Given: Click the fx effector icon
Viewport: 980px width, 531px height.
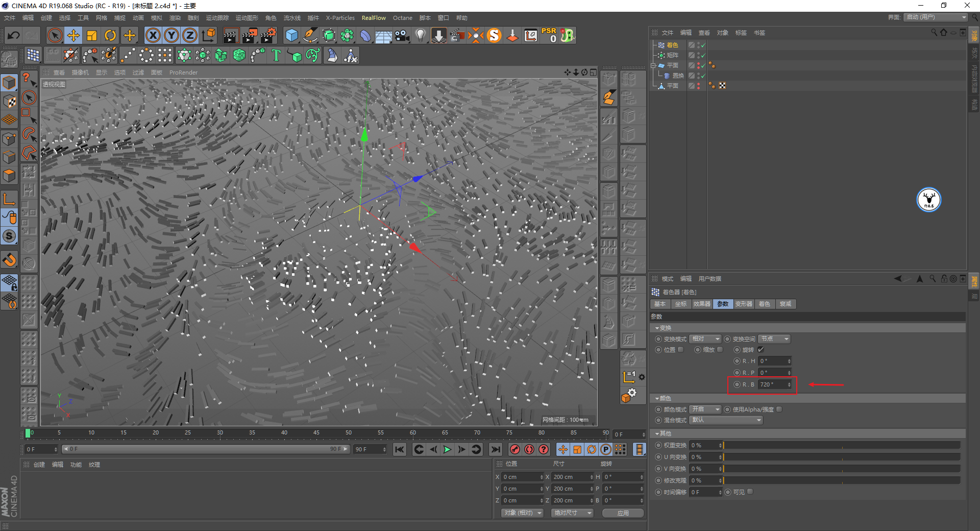Looking at the screenshot, I should (351, 55).
